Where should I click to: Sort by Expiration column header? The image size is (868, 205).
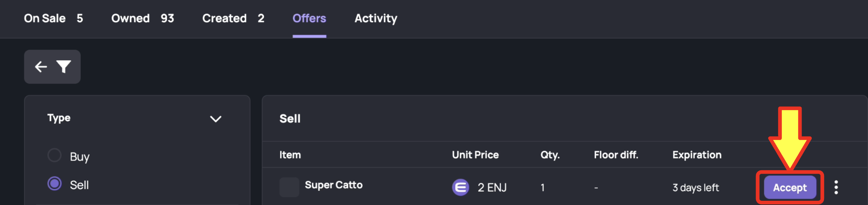697,155
